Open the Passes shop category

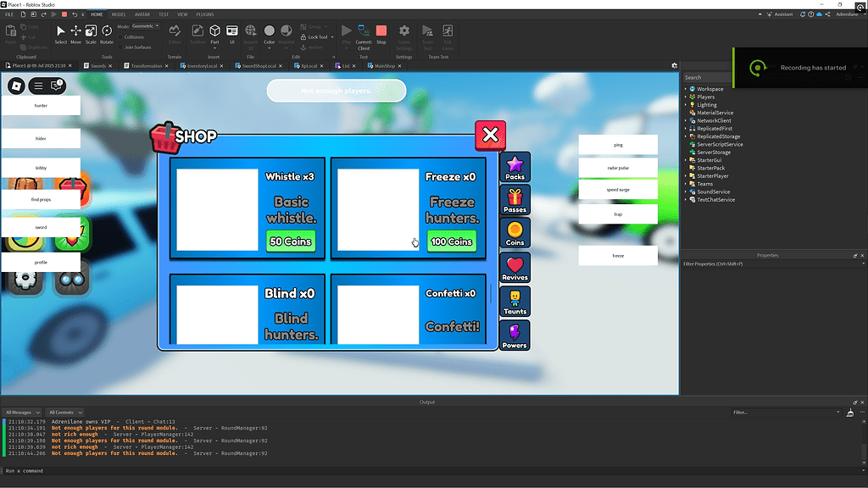515,200
